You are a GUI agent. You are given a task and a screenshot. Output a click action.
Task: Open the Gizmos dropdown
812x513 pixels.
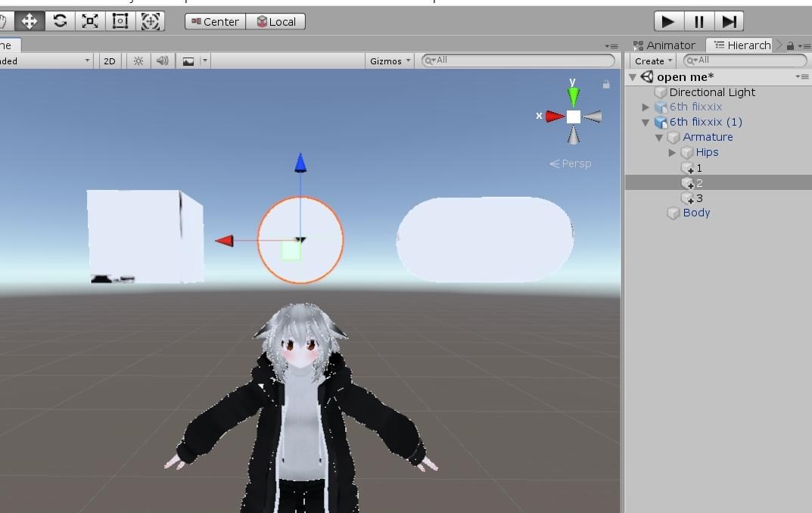tap(388, 61)
